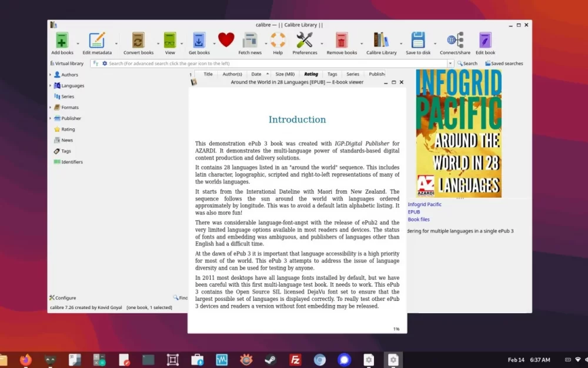Image resolution: width=588 pixels, height=368 pixels.
Task: Click the 6:37 AM clock in the taskbar
Action: [x=540, y=360]
